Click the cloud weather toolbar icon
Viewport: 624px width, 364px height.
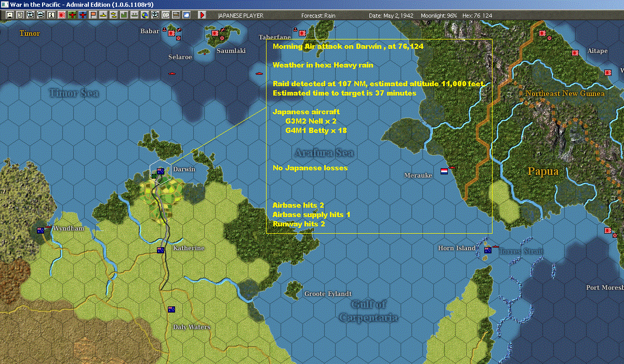pyautogui.click(x=187, y=15)
